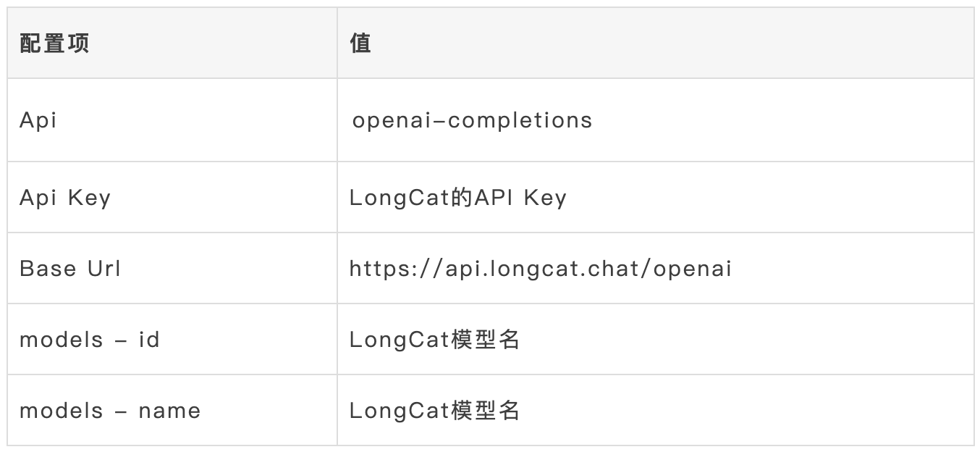The height and width of the screenshot is (452, 980).
Task: Click the models - name label cell
Action: pyautogui.click(x=110, y=411)
